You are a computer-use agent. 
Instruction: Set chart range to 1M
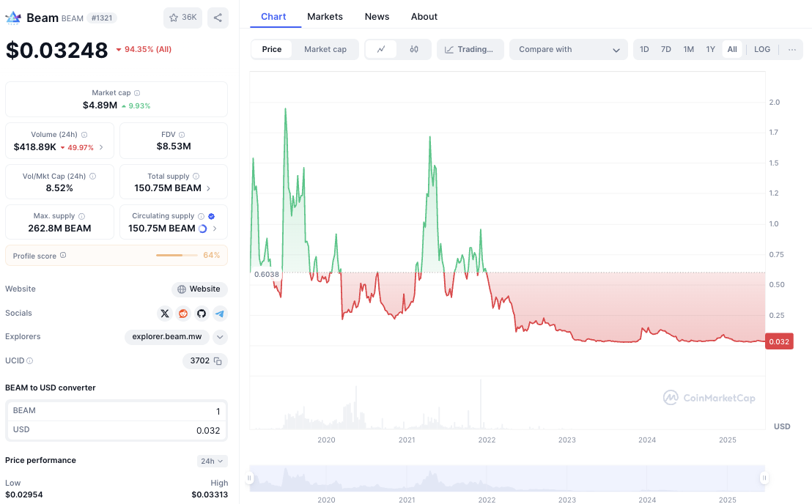point(688,49)
